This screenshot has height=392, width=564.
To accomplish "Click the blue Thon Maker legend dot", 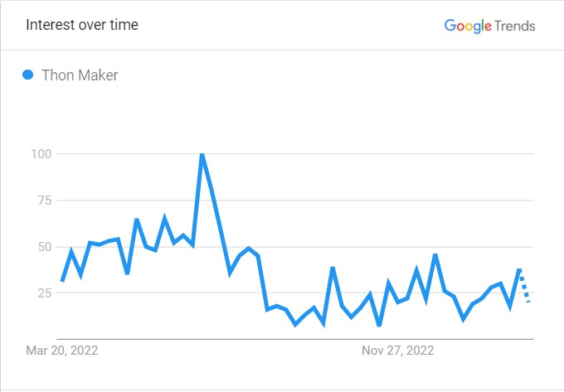I will pos(27,75).
